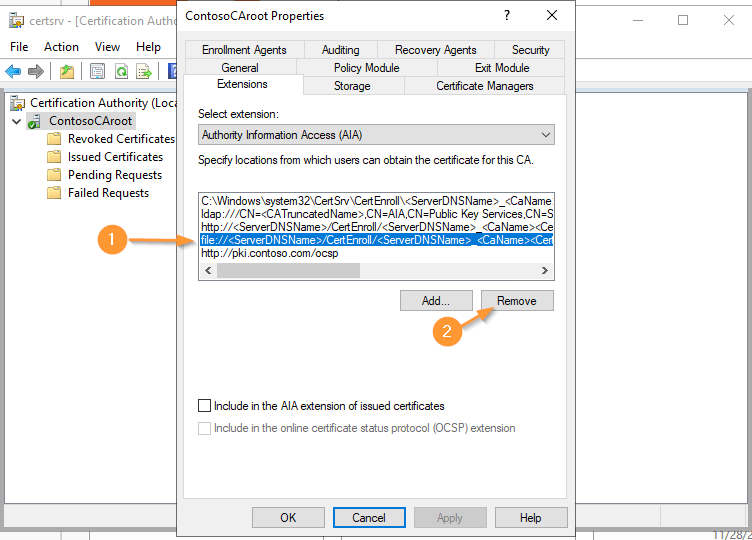Viewport: 752px width, 540px height.
Task: Click the Revoked Certificates folder icon
Action: click(54, 139)
